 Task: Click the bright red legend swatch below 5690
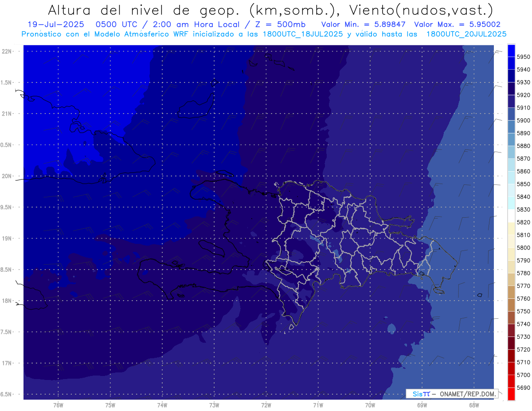[x=511, y=394]
